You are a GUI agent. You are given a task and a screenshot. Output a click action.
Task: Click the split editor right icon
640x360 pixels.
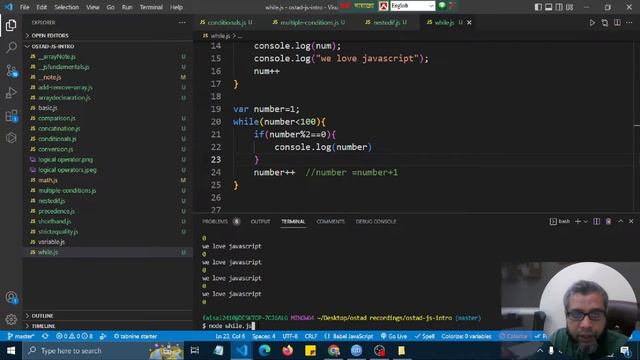click(617, 23)
